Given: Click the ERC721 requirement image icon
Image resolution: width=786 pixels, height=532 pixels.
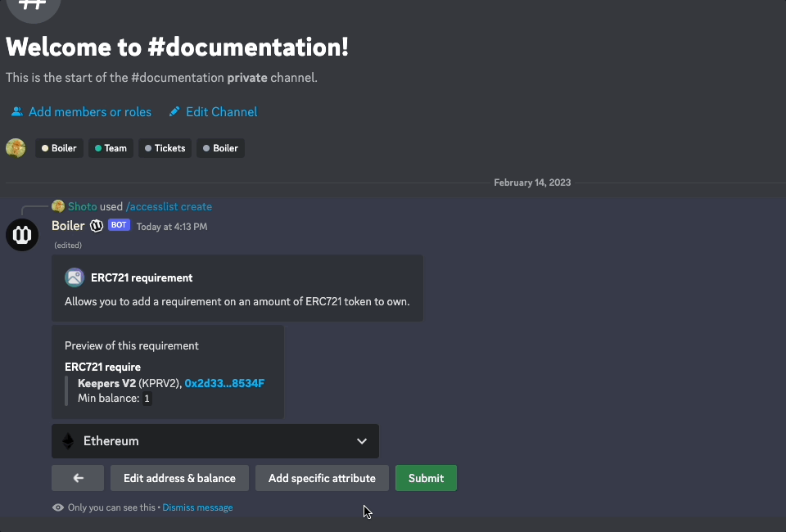Looking at the screenshot, I should point(75,277).
